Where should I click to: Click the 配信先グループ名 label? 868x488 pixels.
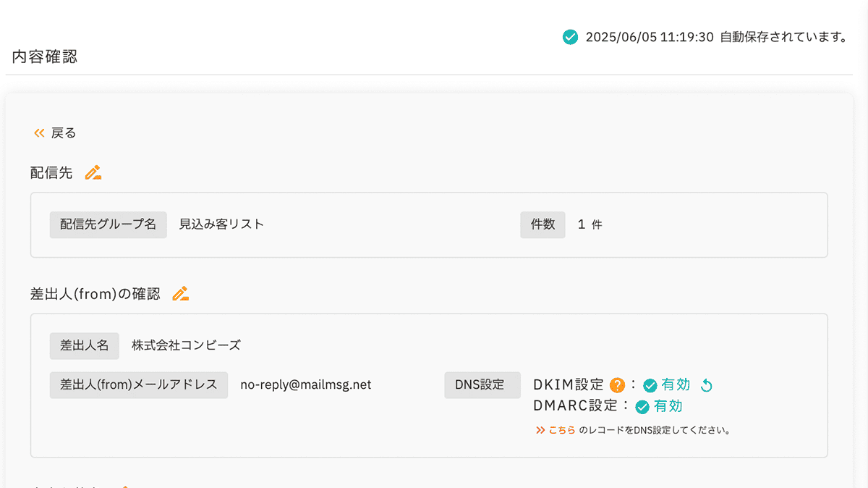[x=108, y=224]
